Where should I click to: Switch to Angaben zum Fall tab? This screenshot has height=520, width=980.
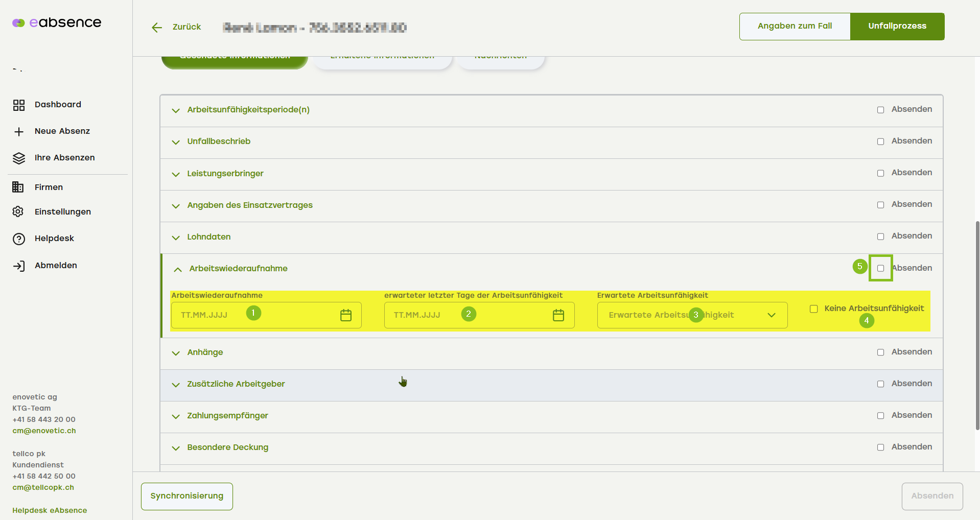tap(795, 26)
